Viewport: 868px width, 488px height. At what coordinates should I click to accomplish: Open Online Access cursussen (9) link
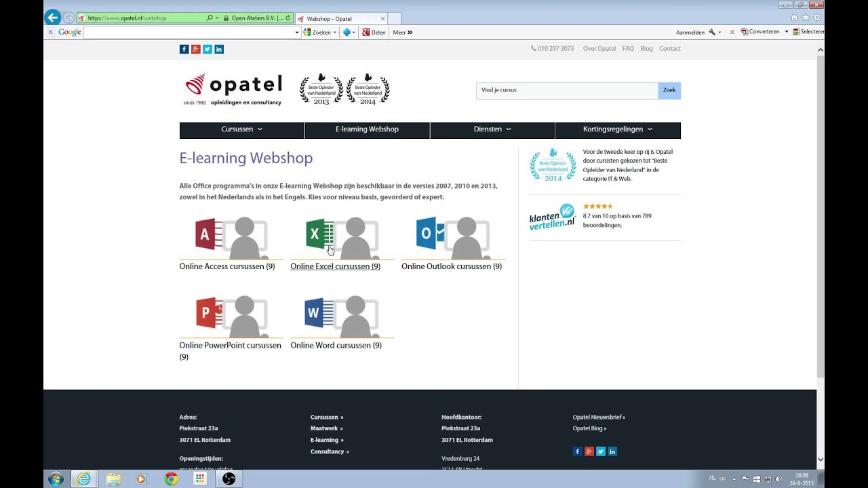pos(227,266)
